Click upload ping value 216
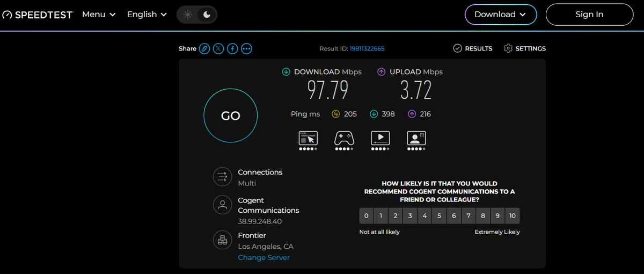This screenshot has width=644, height=274. [425, 114]
